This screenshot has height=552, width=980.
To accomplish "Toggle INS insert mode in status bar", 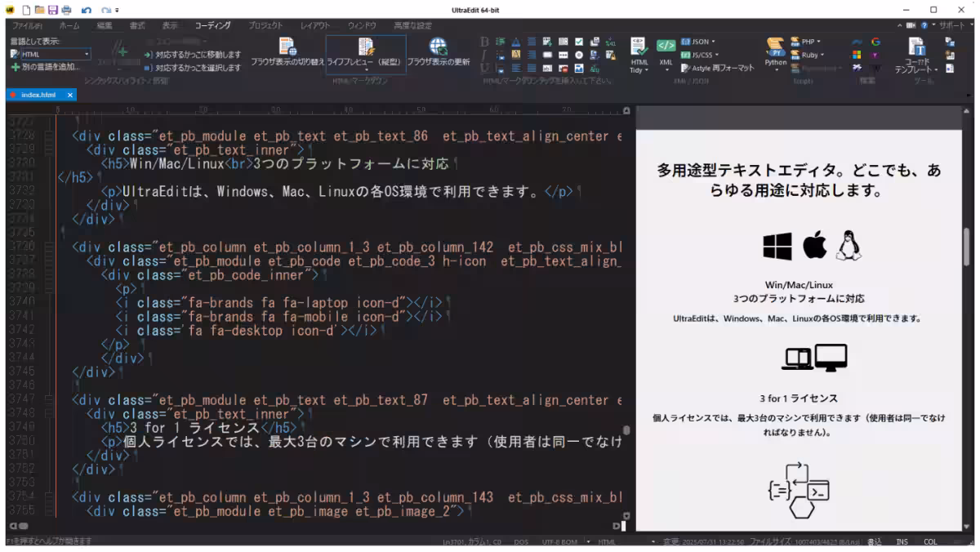I will pyautogui.click(x=902, y=541).
